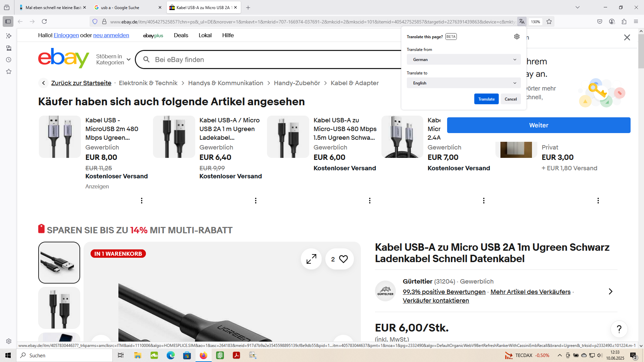
Task: Click the help question mark bubble
Action: pos(619,329)
